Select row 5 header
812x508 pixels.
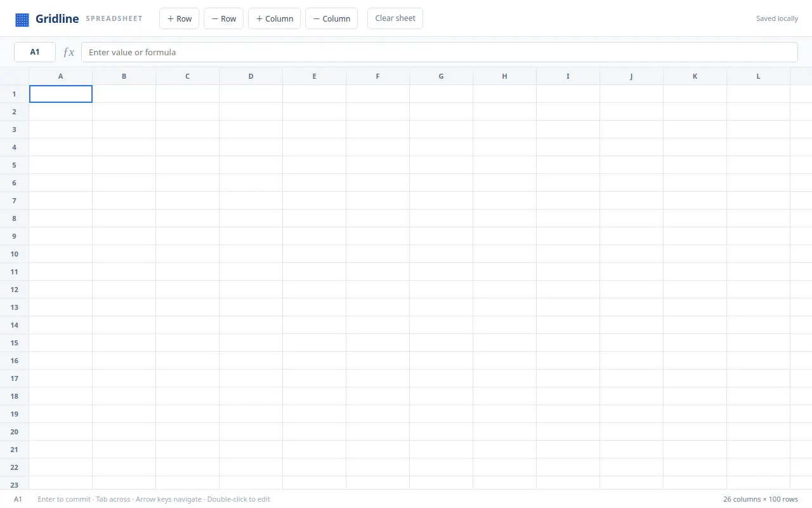pyautogui.click(x=15, y=165)
